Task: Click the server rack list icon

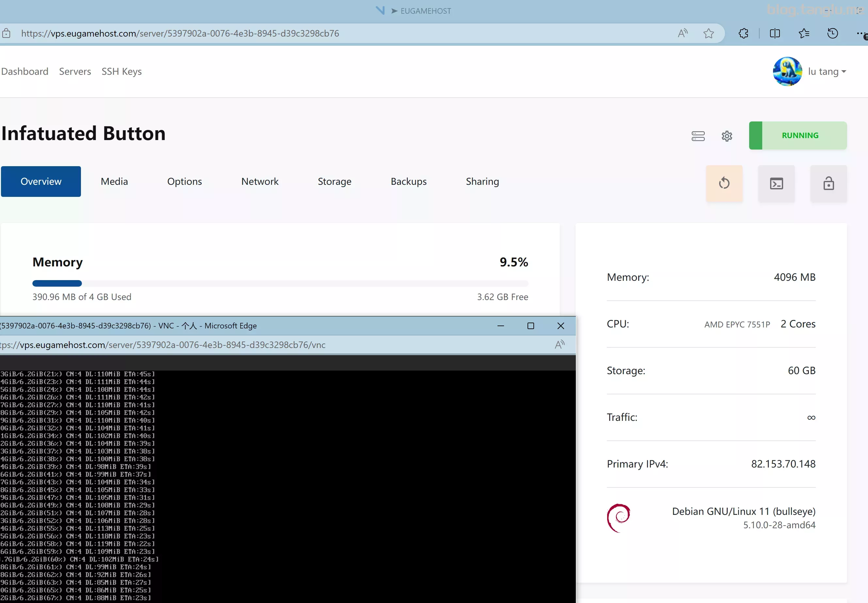Action: click(698, 136)
